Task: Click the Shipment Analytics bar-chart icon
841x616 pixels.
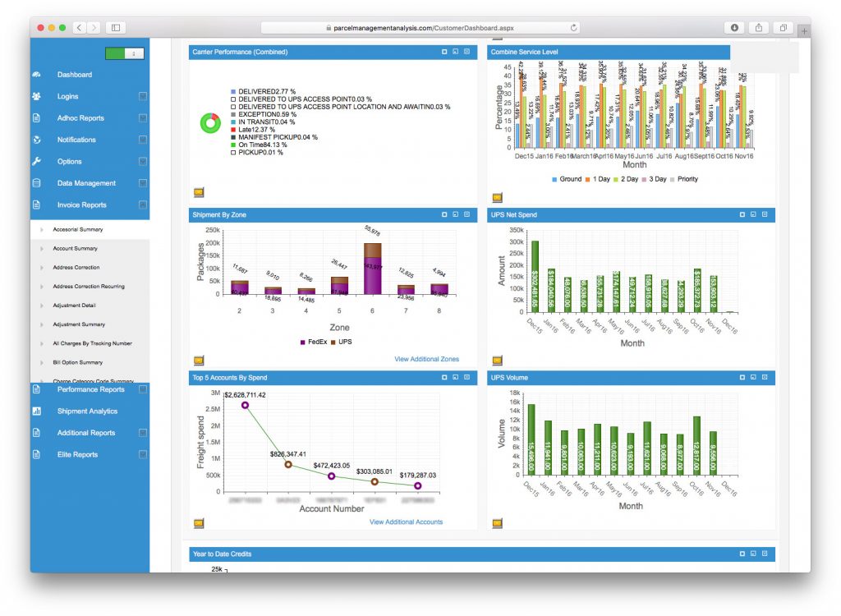Action: 36,411
